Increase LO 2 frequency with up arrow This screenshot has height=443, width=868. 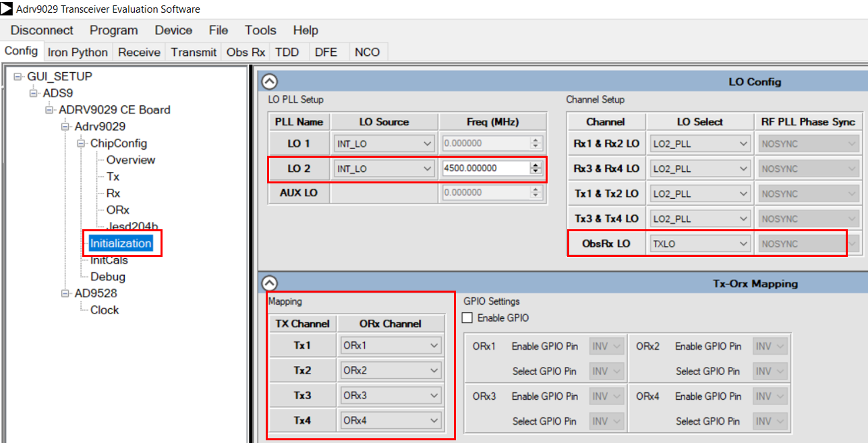click(536, 165)
